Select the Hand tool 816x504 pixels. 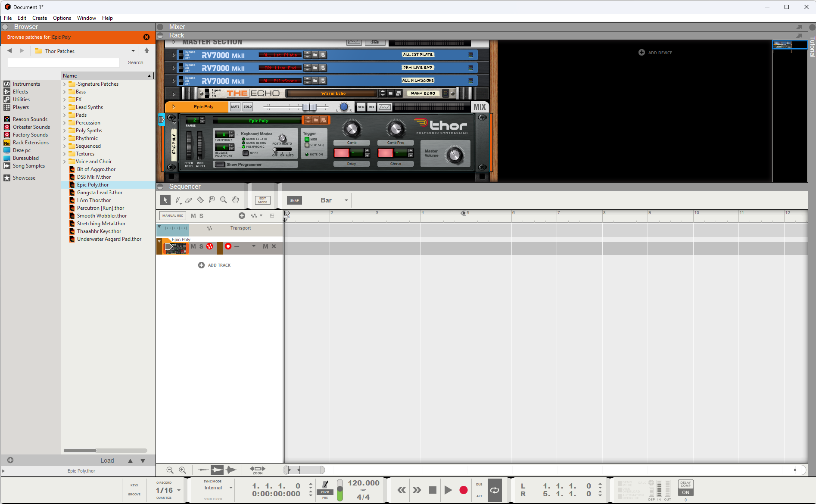235,200
